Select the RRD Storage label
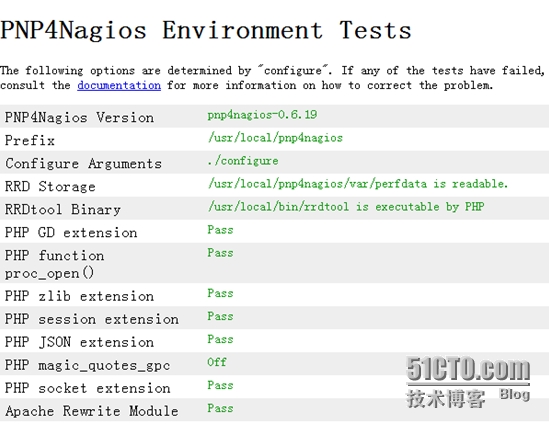 pyautogui.click(x=50, y=186)
